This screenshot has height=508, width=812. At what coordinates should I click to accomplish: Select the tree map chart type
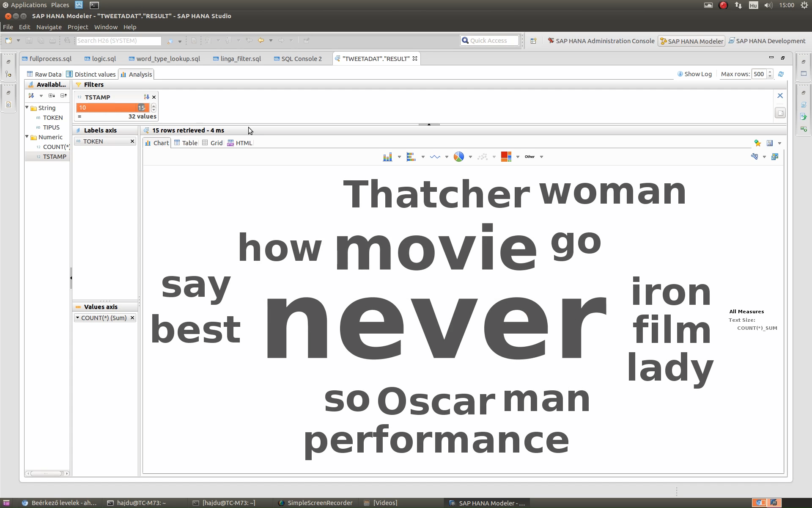(506, 157)
